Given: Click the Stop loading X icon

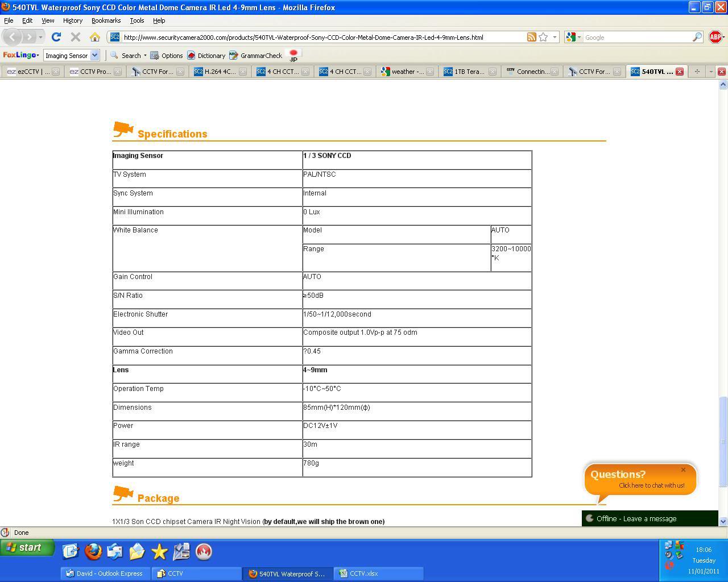Looking at the screenshot, I should pyautogui.click(x=75, y=37).
